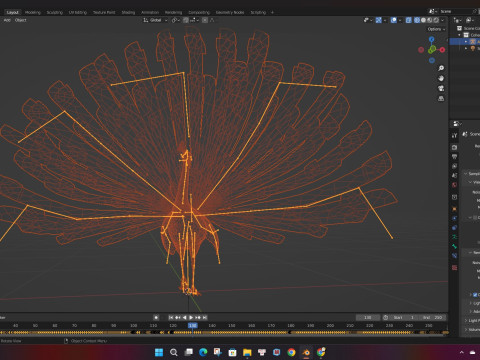Toggle snapping magnet in viewport header
This screenshot has width=480, height=360.
186,20
